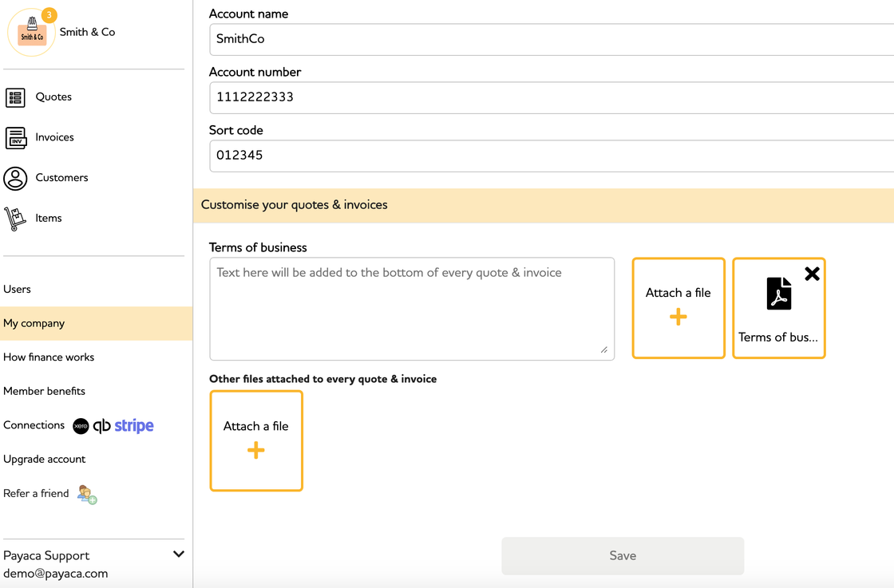Image resolution: width=894 pixels, height=588 pixels.
Task: Open Member benefits page
Action: (45, 391)
